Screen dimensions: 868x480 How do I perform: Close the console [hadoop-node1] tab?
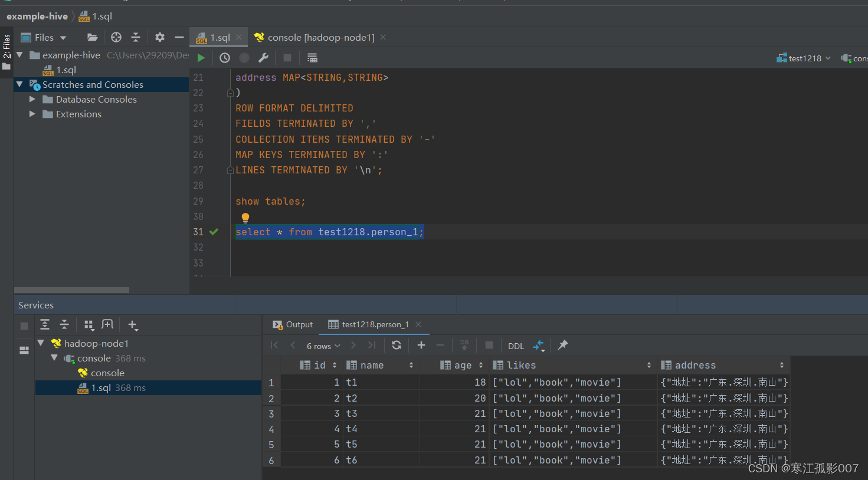[x=383, y=37]
